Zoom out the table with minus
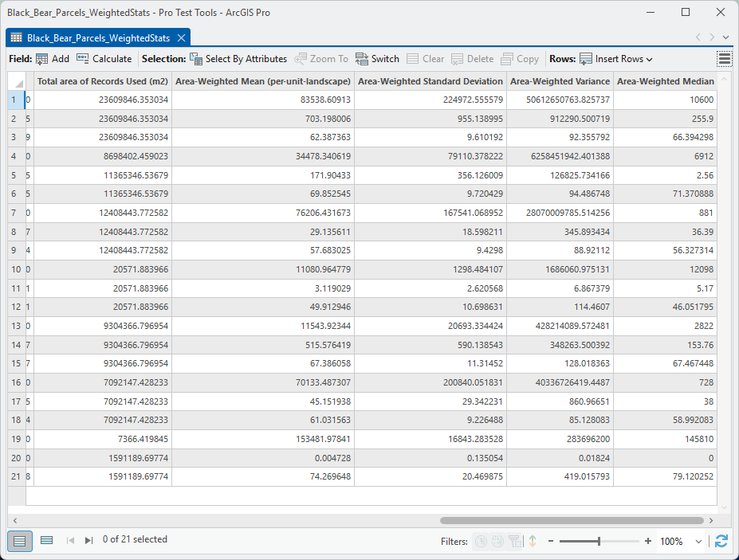 tap(551, 541)
